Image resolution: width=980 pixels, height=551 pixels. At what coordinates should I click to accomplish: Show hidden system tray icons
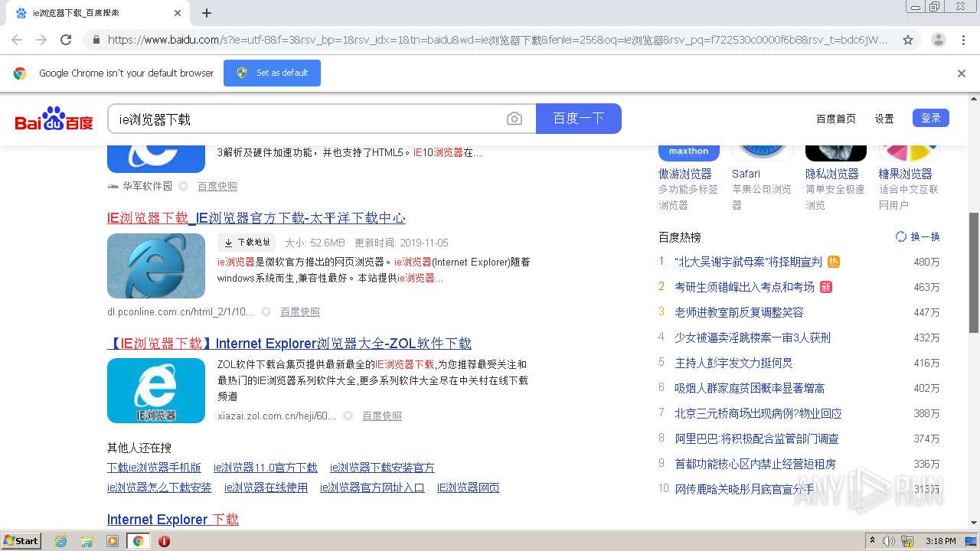872,541
